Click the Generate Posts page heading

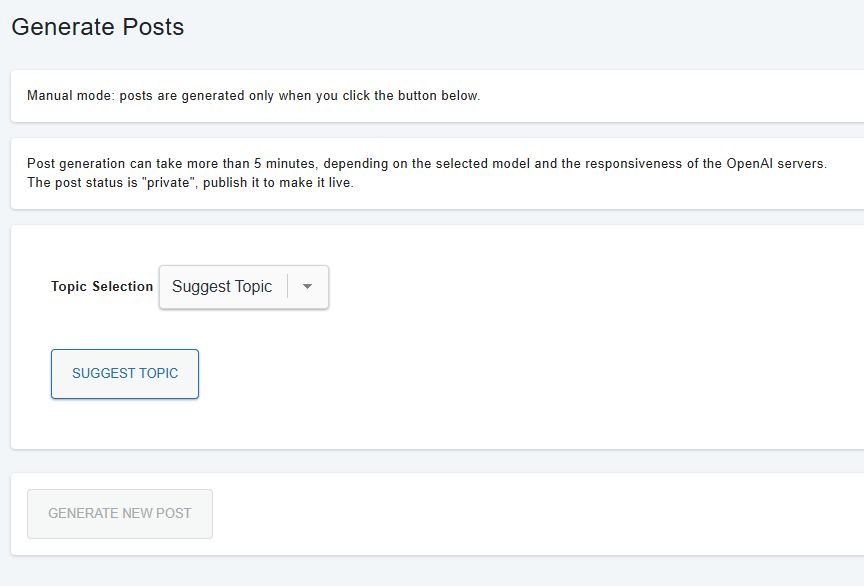tap(98, 27)
